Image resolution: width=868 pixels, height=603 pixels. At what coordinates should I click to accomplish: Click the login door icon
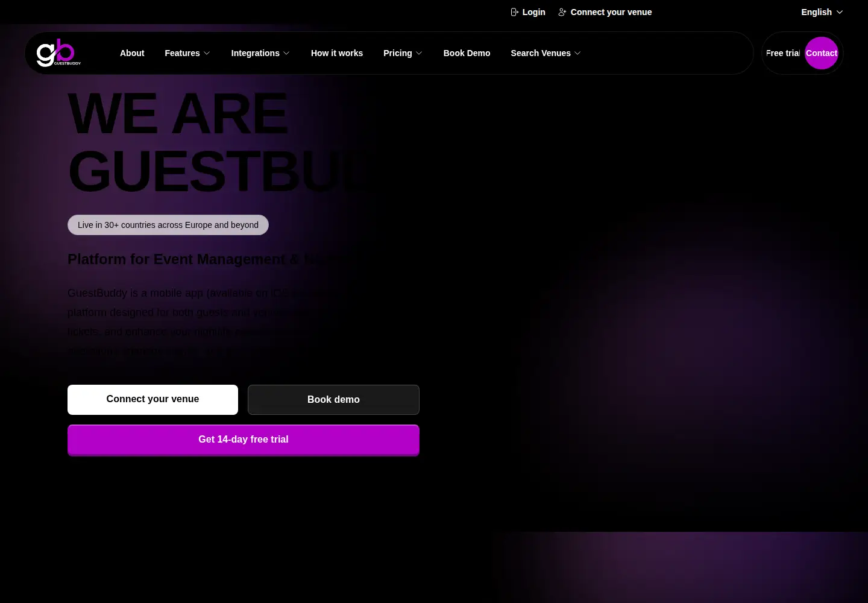(514, 12)
